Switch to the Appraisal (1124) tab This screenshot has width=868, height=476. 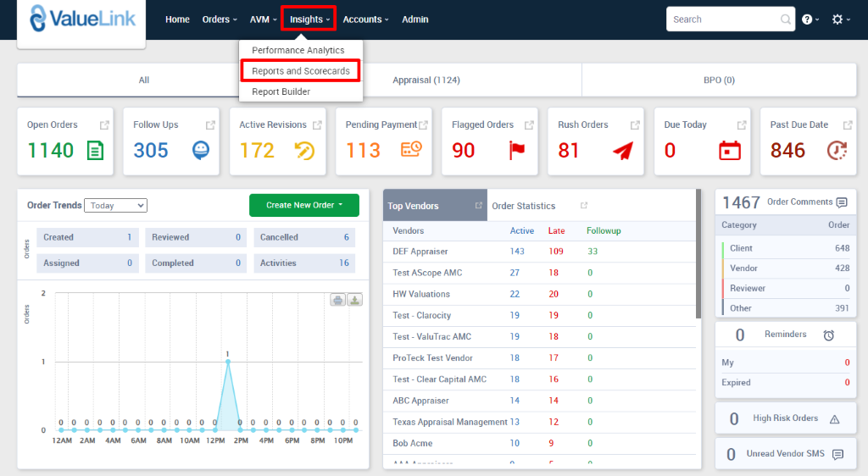tap(426, 80)
